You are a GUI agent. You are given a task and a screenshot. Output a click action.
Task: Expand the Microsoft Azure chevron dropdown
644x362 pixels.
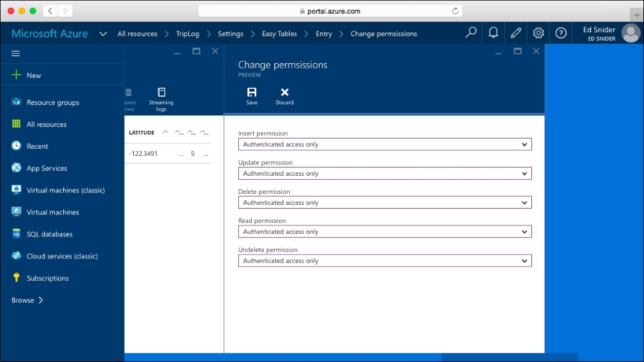point(103,33)
